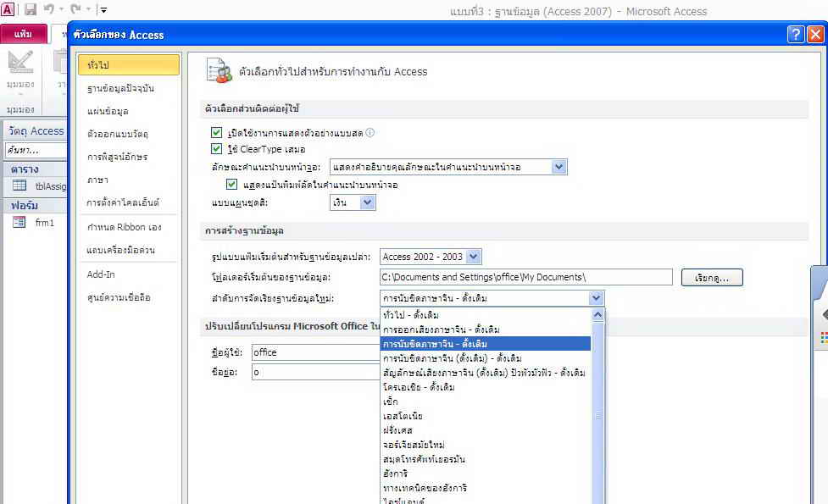Click the form icon next to frm1
This screenshot has width=828, height=504.
19,222
